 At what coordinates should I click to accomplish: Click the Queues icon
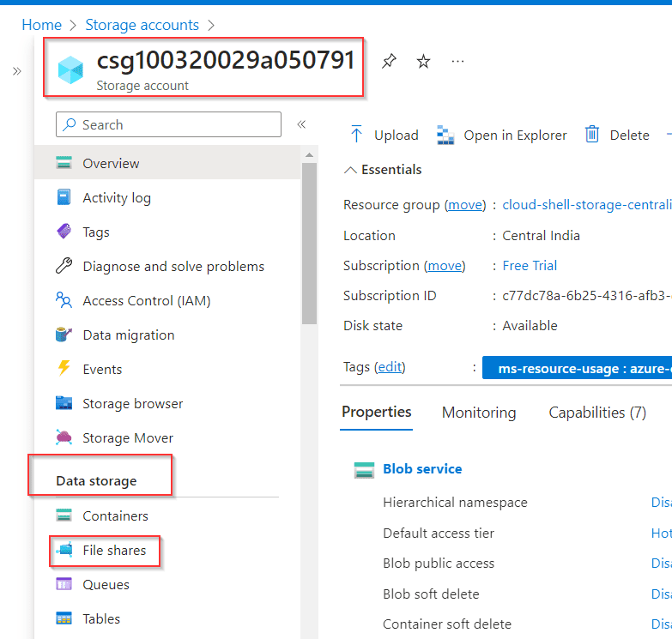pyautogui.click(x=64, y=584)
